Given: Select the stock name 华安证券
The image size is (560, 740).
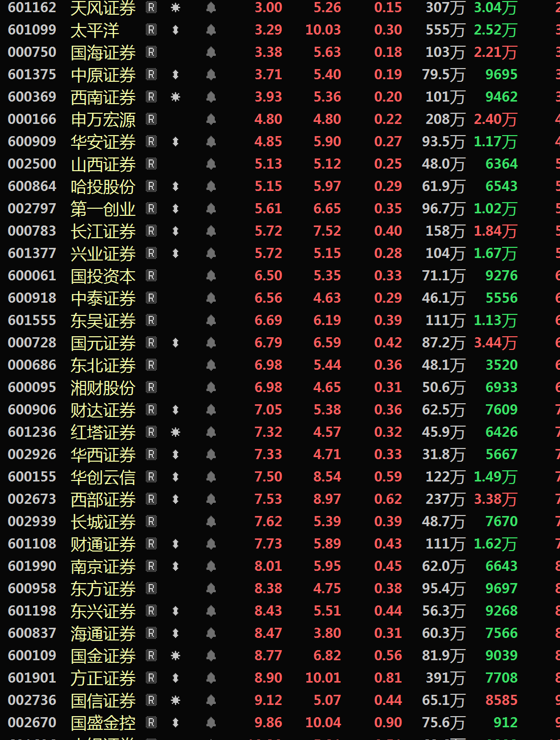Looking at the screenshot, I should point(103,142).
